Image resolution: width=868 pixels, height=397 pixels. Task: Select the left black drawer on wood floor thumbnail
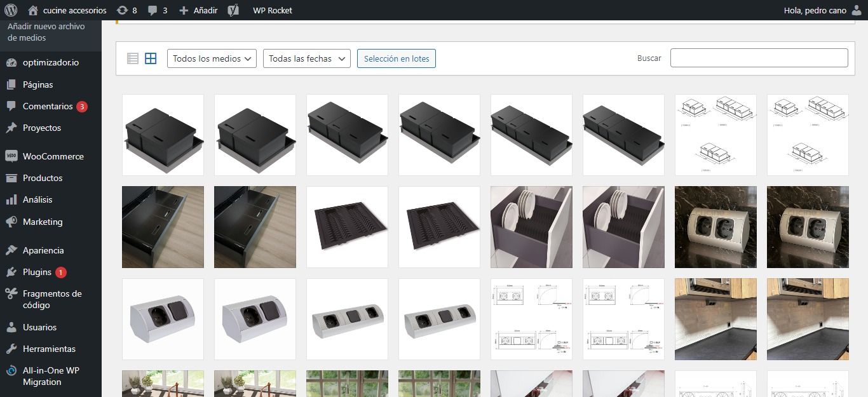point(163,227)
